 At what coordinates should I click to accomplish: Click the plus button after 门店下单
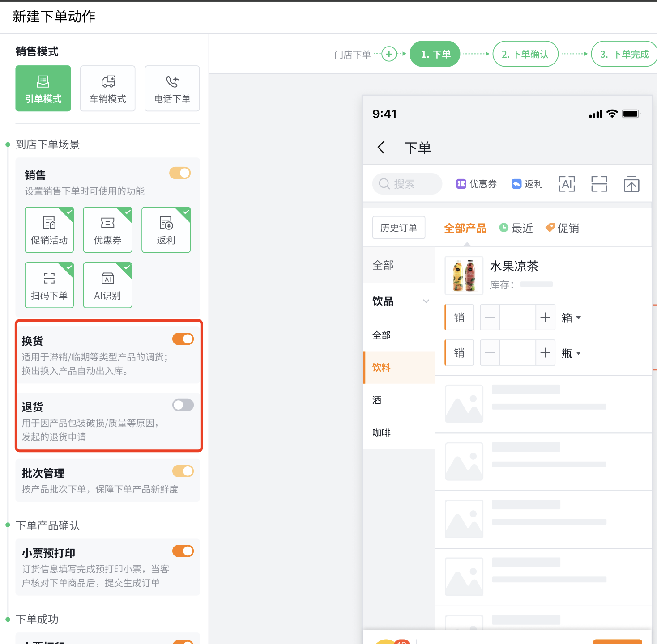[x=389, y=54]
